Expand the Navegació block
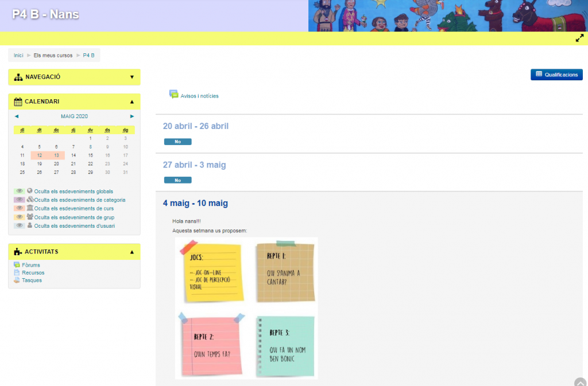Image resolution: width=588 pixels, height=386 pixels. tap(131, 77)
